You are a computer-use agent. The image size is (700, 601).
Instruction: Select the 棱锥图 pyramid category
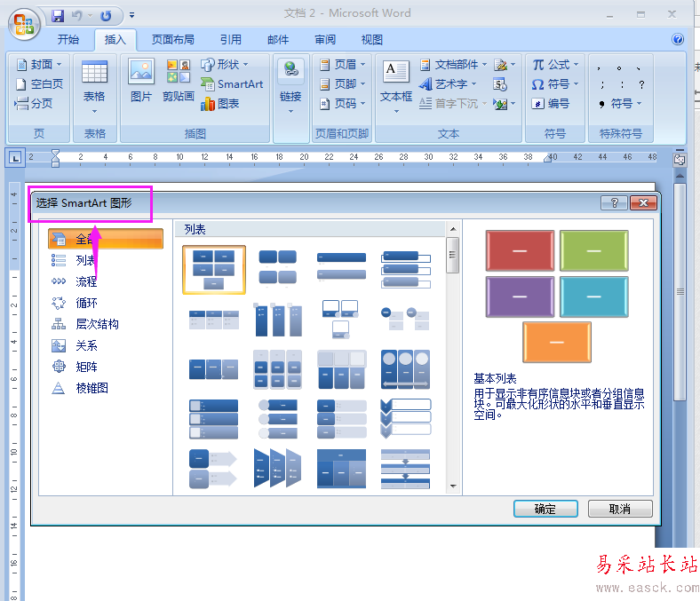point(106,388)
